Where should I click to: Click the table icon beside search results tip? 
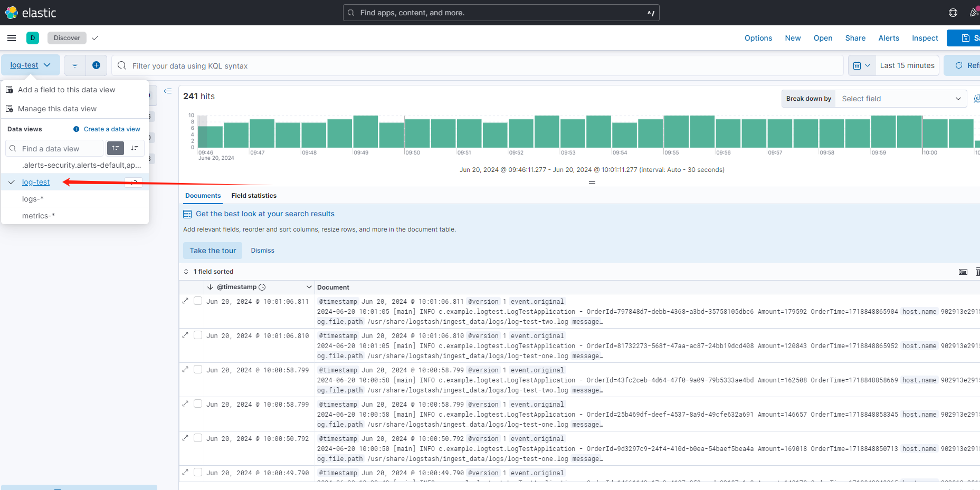click(187, 214)
